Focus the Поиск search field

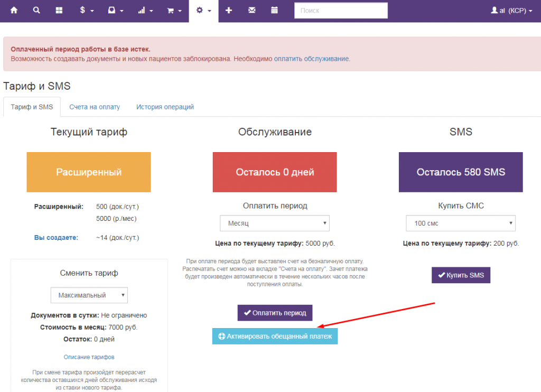coord(341,11)
